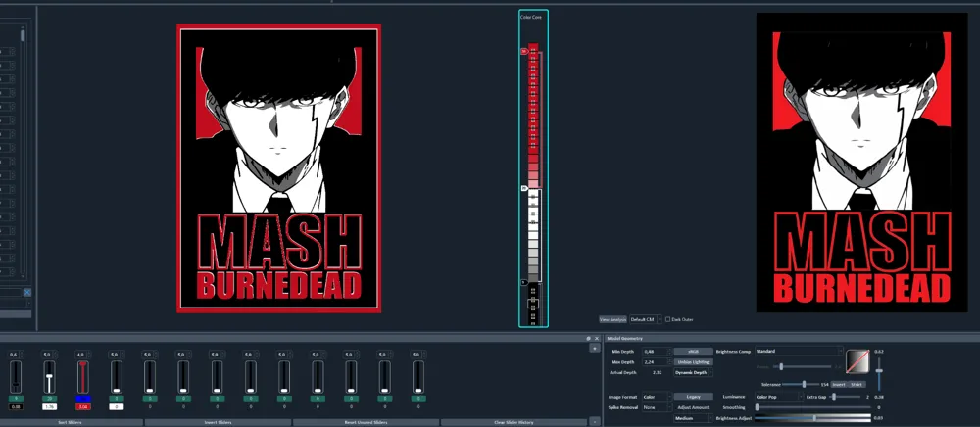The image size is (980, 427).
Task: Click the Min Depth spinner arrows
Action: [x=670, y=353]
